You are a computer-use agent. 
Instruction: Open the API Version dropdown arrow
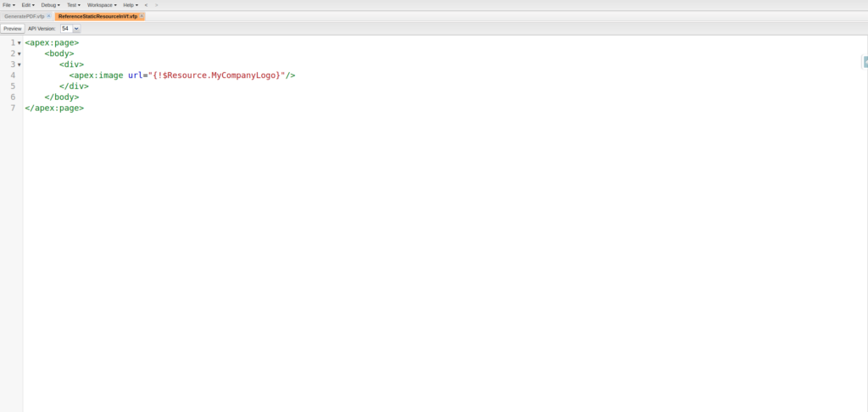tap(76, 29)
